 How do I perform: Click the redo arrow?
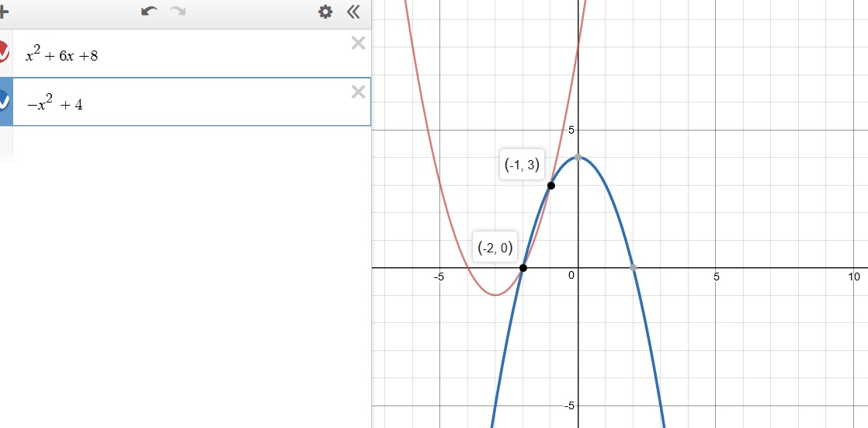point(178,12)
